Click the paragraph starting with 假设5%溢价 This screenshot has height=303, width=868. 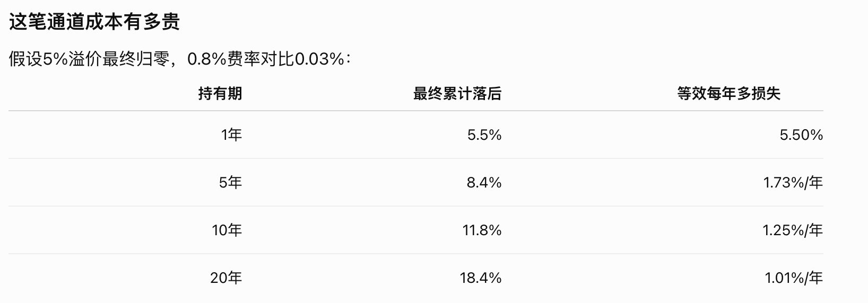pyautogui.click(x=179, y=59)
